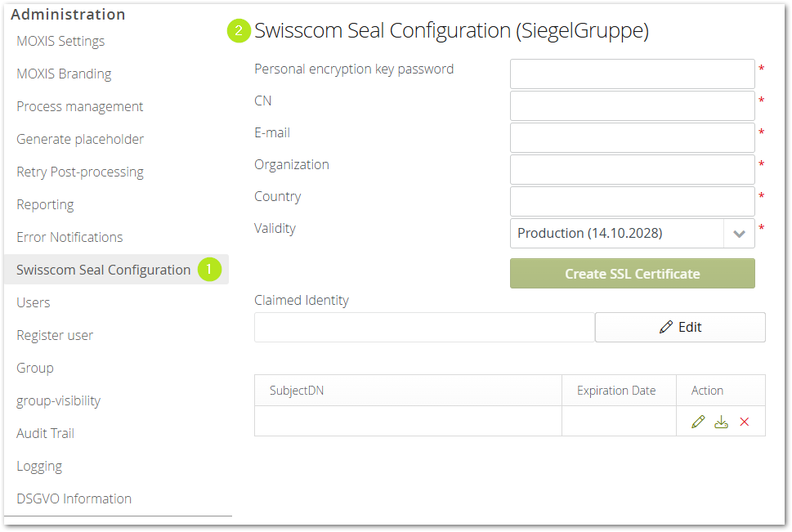Focus the Organization input box
Image resolution: width=792 pixels, height=532 pixels.
point(632,169)
